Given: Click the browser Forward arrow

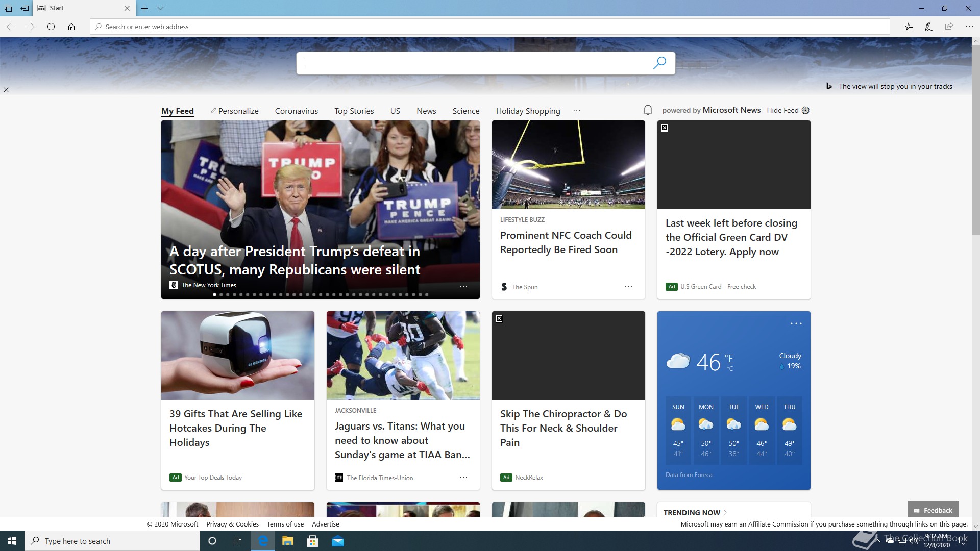Looking at the screenshot, I should click(x=31, y=27).
